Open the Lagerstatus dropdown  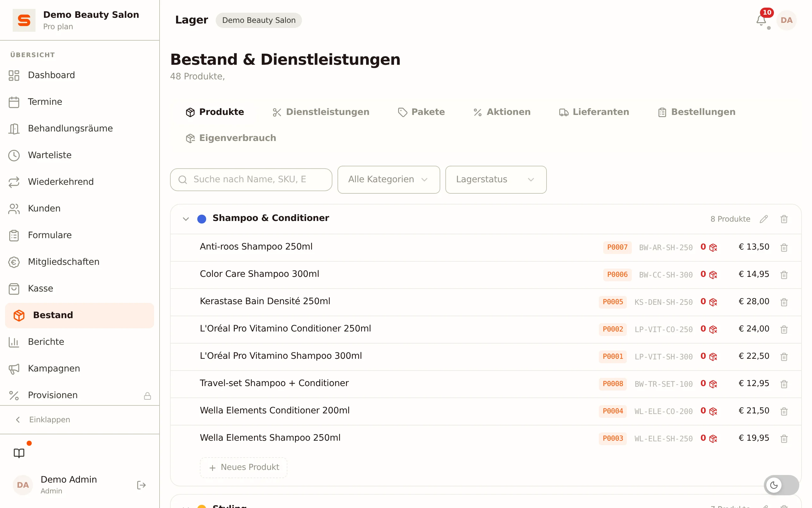tap(495, 179)
